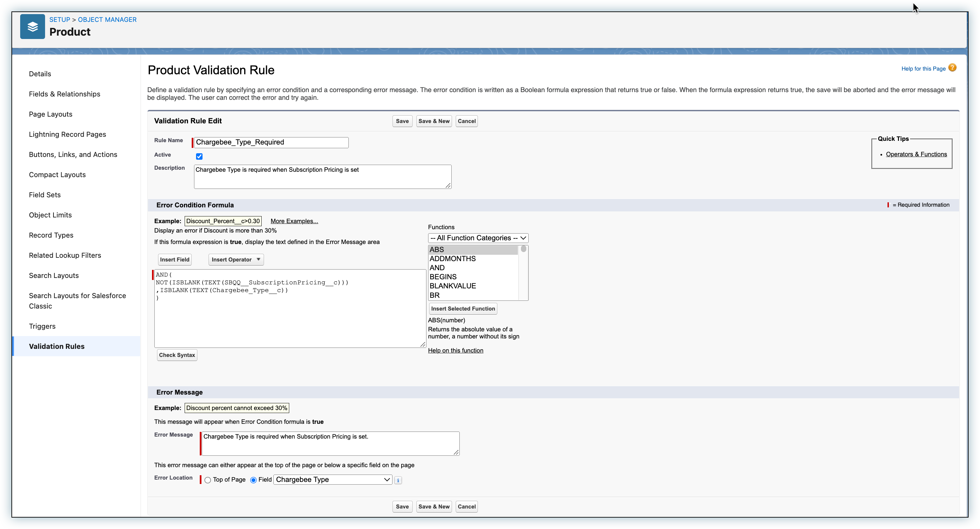Image resolution: width=980 pixels, height=529 pixels.
Task: Click the Insert Selected Function button
Action: [463, 309]
